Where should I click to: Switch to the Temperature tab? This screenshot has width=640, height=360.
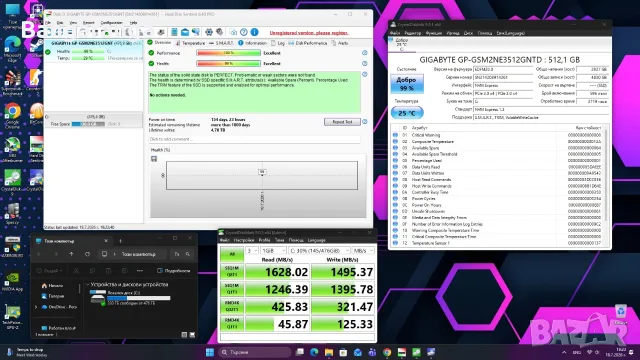click(190, 43)
